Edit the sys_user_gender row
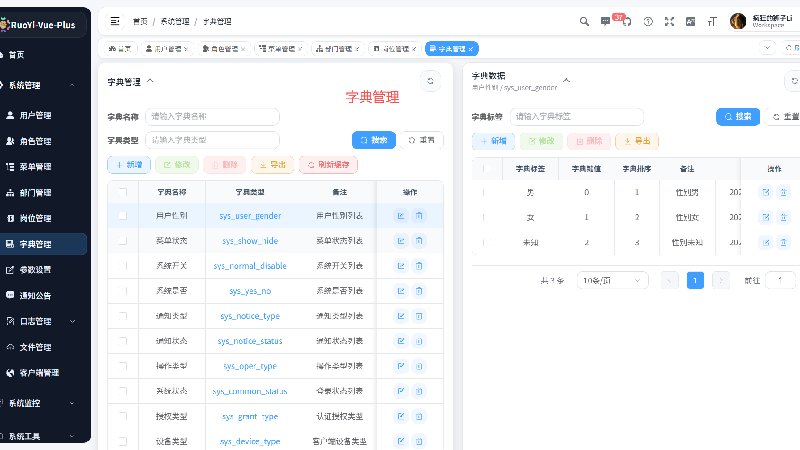The height and width of the screenshot is (450, 800). [401, 216]
